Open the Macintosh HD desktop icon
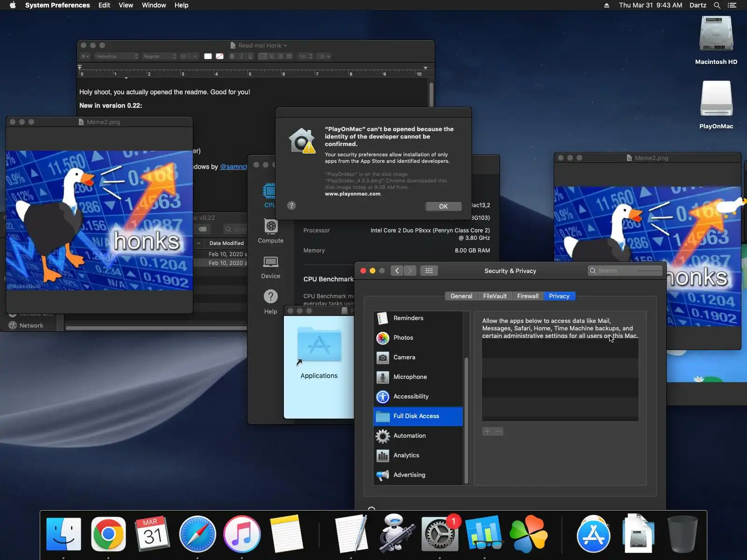The image size is (747, 560). pyautogui.click(x=716, y=41)
